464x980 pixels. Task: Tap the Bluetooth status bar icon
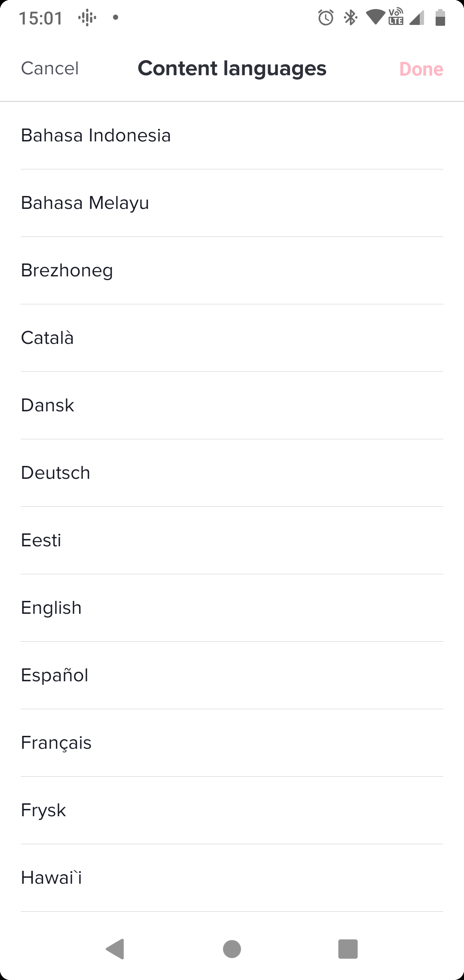(x=351, y=18)
